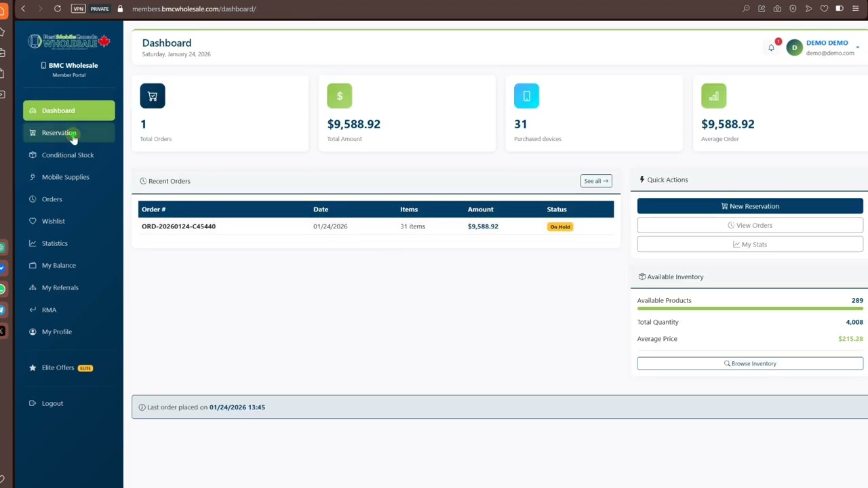View the Statistics section
Image resolution: width=868 pixels, height=488 pixels.
(68, 243)
